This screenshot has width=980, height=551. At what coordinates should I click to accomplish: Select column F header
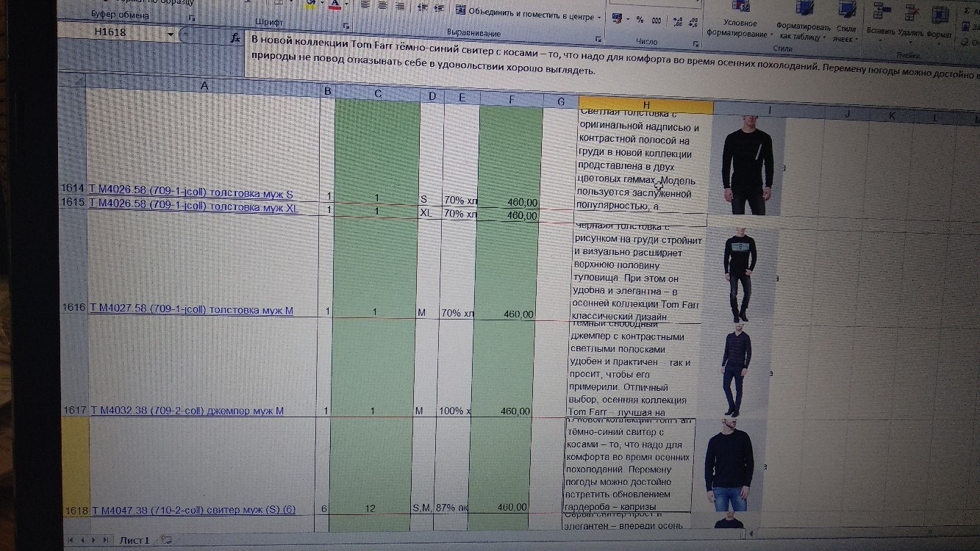(511, 99)
